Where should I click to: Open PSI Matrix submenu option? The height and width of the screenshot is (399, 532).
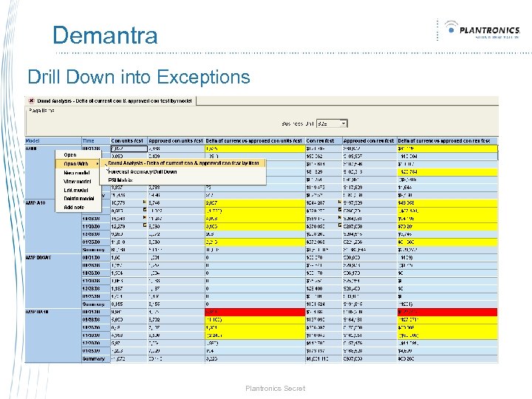pyautogui.click(x=183, y=180)
